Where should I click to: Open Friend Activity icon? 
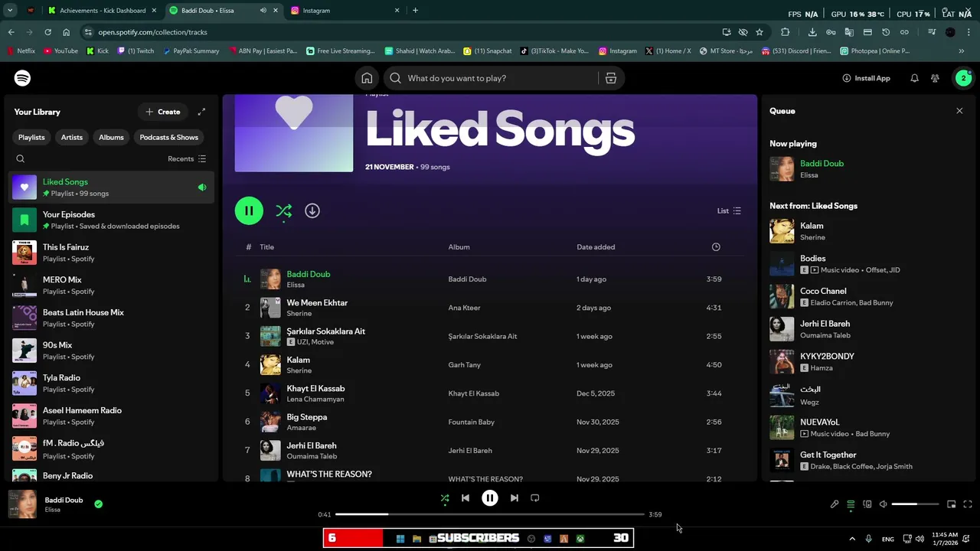point(935,78)
